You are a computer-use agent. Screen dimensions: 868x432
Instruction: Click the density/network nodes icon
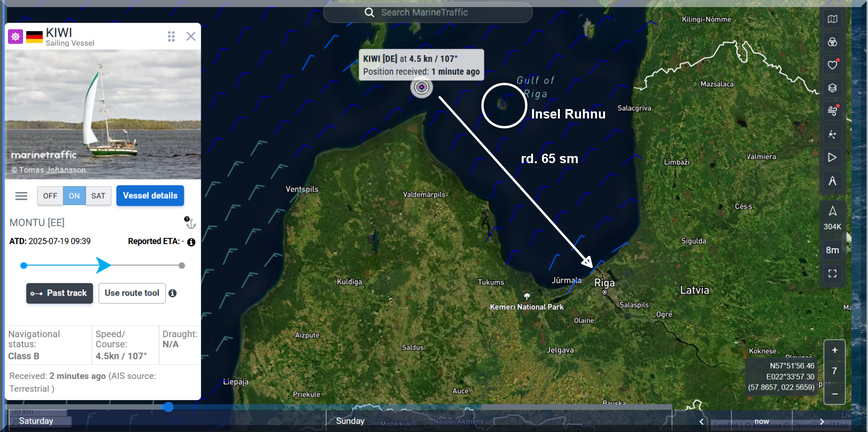[832, 134]
